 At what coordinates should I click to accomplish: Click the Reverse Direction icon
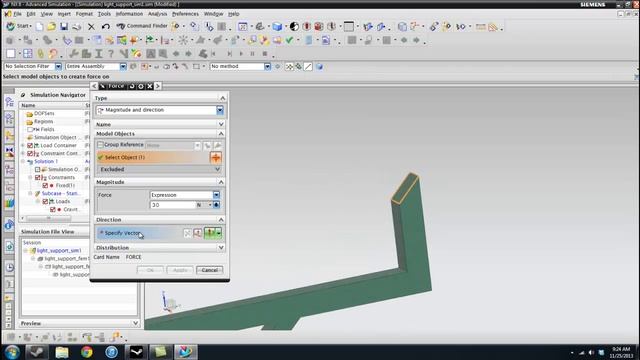(x=187, y=233)
